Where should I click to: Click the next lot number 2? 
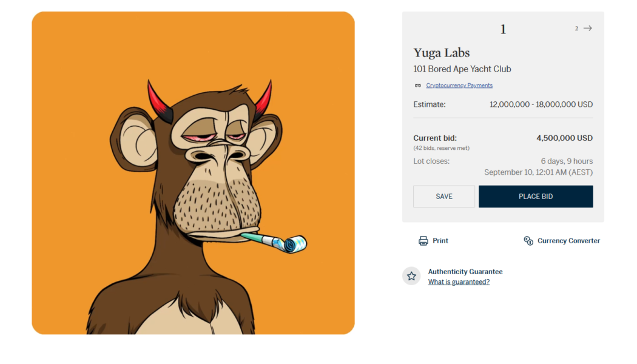point(576,29)
